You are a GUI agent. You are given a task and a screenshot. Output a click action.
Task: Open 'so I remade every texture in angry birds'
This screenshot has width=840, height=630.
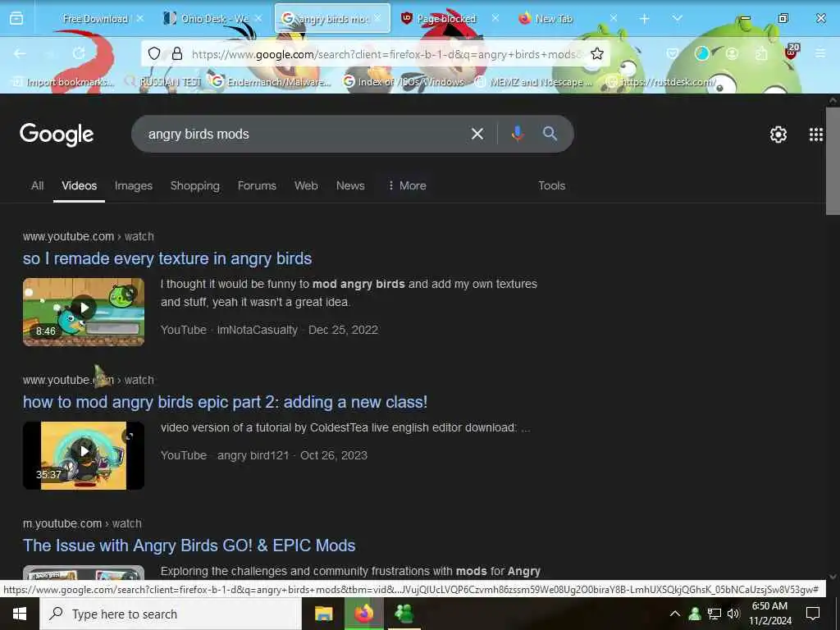coord(167,258)
